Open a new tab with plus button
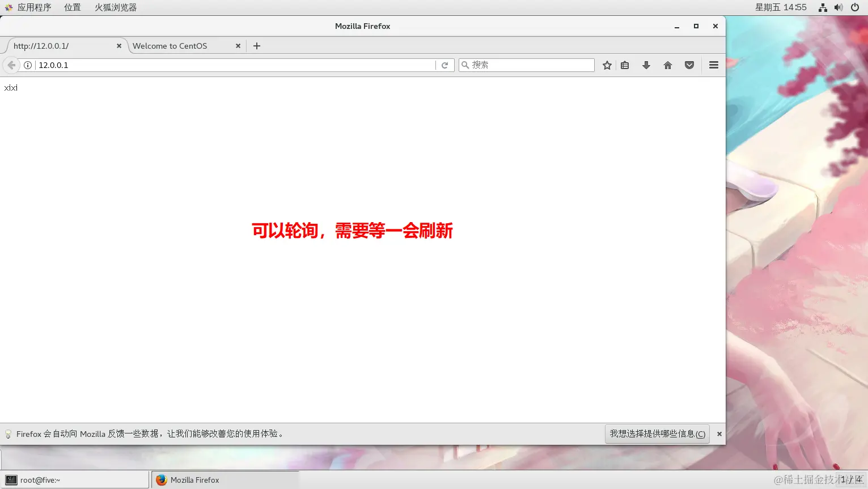 (257, 46)
